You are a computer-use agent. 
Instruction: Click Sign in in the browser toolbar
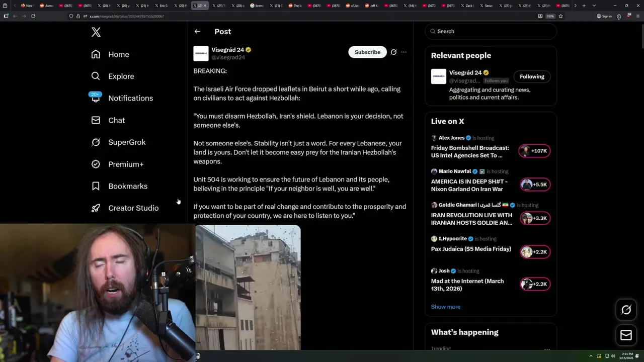pos(604,16)
